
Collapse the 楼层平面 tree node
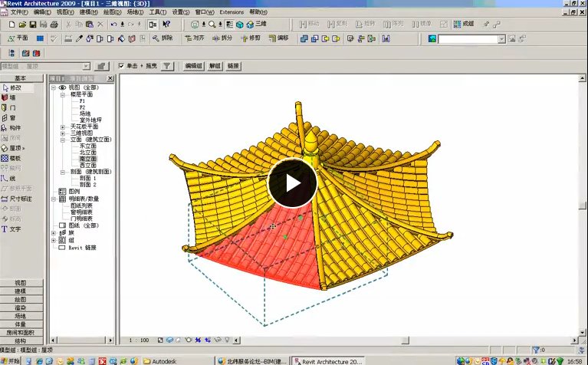point(63,94)
